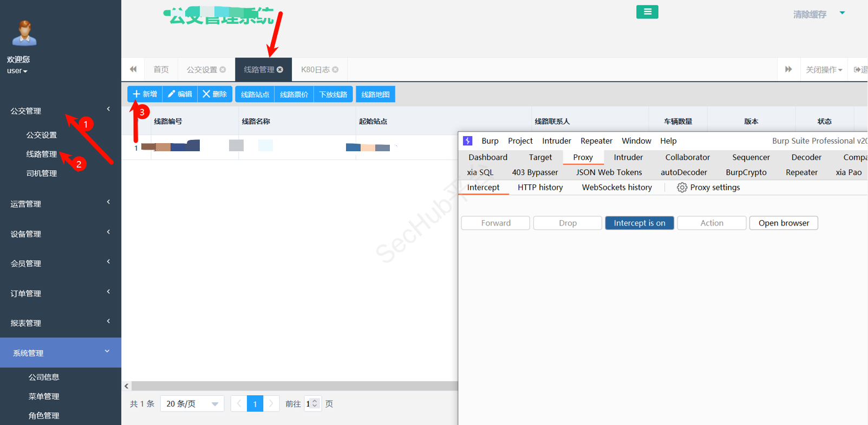The height and width of the screenshot is (425, 868).
Task: Click the Burp Suite lightning logo icon
Action: (468, 141)
